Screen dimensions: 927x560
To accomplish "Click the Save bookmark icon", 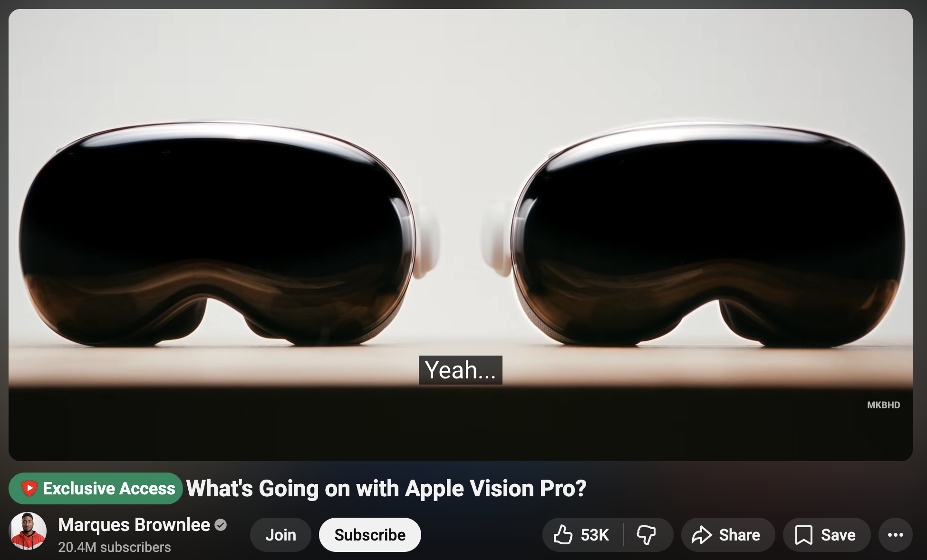I will tap(803, 535).
